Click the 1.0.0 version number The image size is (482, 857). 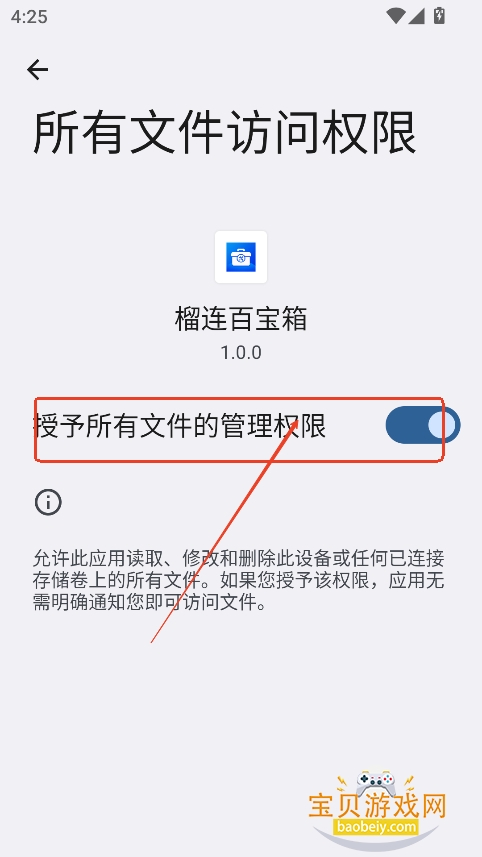[241, 353]
